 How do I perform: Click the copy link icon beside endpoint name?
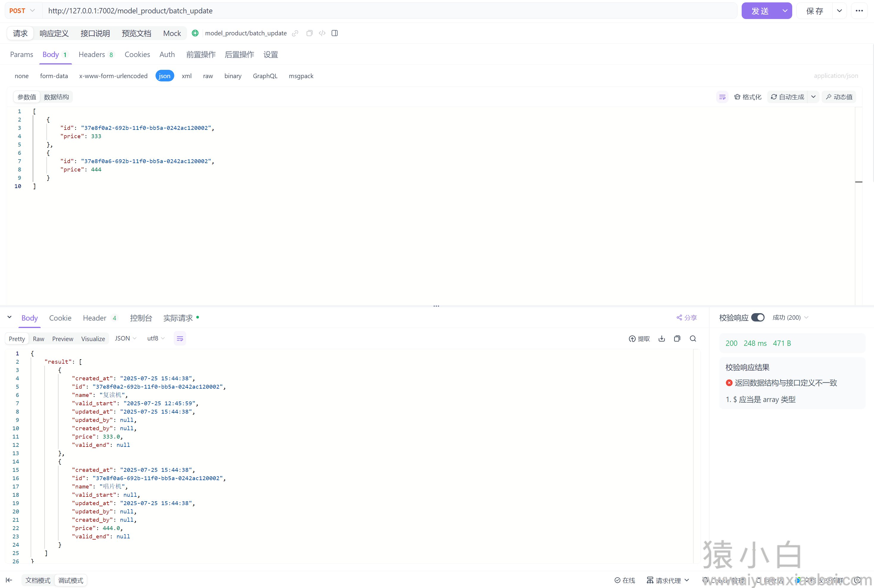295,33
